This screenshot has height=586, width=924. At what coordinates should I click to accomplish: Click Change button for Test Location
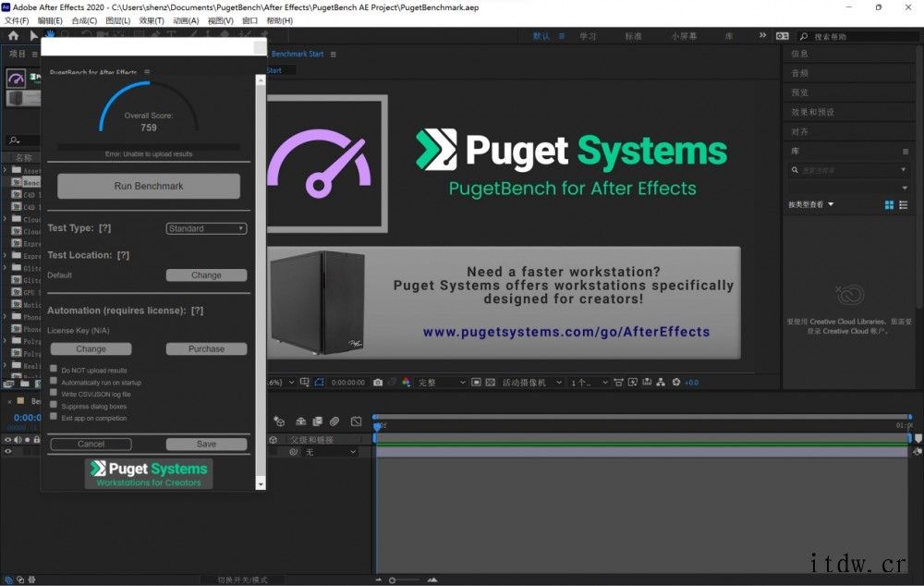[206, 275]
